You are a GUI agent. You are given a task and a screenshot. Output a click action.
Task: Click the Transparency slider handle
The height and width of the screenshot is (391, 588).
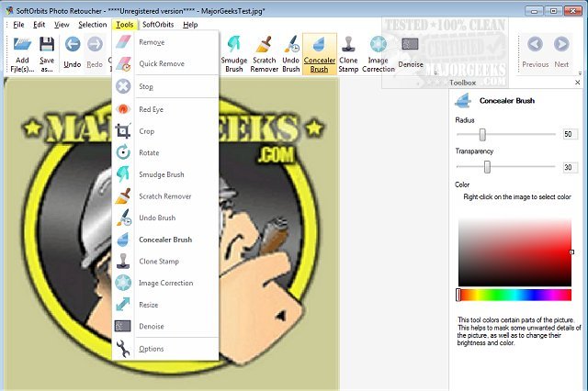coord(487,167)
